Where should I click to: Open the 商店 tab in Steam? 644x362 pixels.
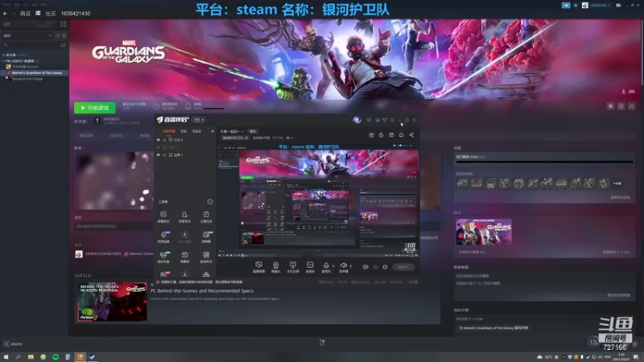pyautogui.click(x=25, y=14)
